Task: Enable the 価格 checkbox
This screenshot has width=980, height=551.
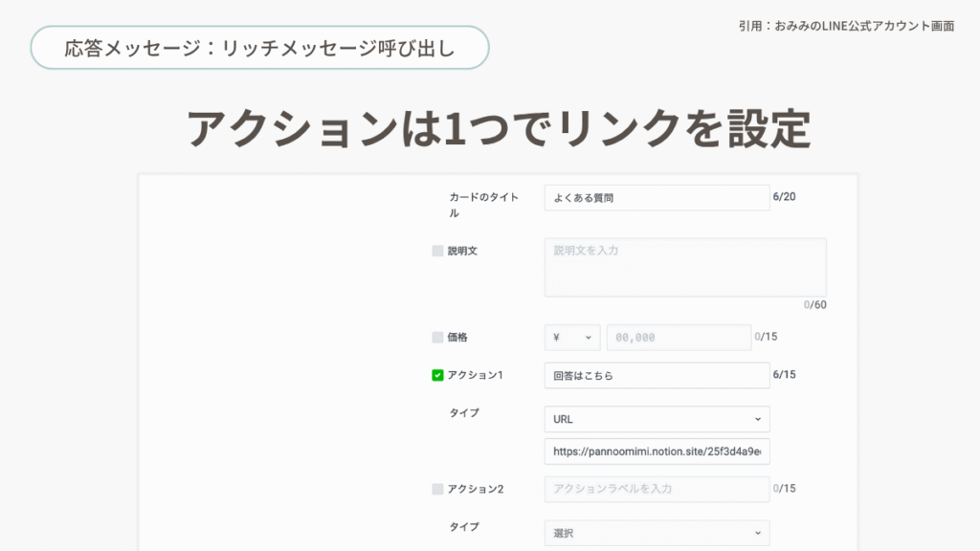Action: 437,338
